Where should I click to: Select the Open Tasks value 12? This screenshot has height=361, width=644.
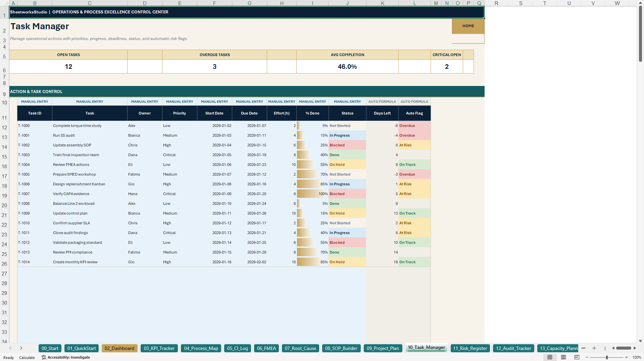[68, 67]
